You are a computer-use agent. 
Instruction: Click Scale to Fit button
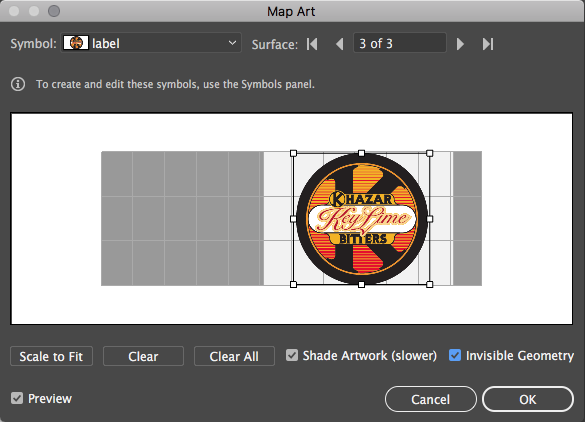51,356
